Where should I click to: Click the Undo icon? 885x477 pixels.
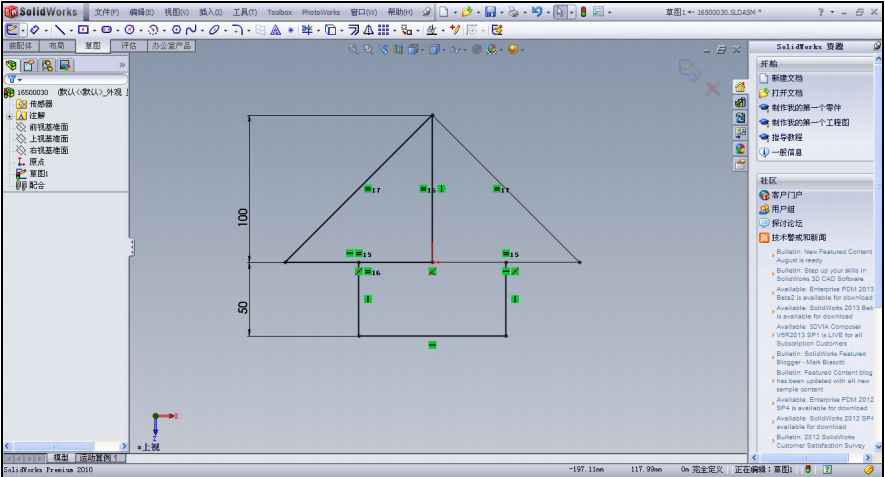(537, 12)
